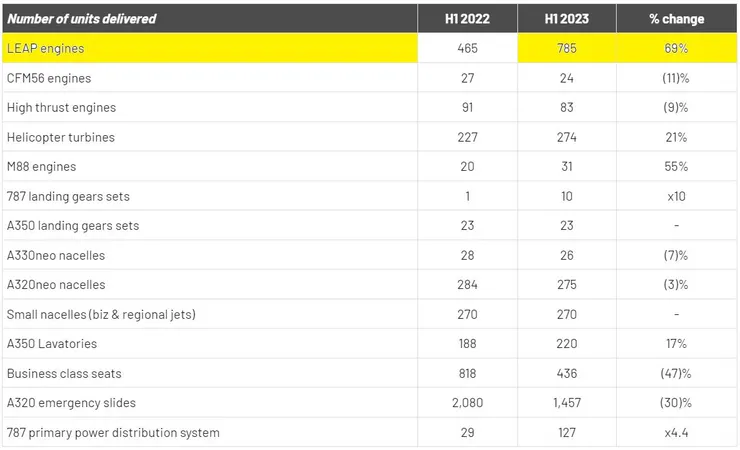Select the 787 landing gears sets label

point(68,196)
